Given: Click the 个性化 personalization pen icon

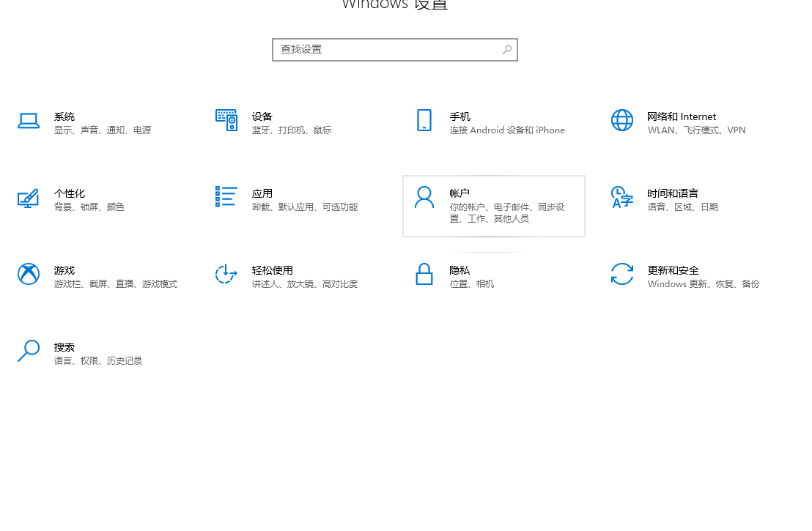Looking at the screenshot, I should [x=29, y=198].
